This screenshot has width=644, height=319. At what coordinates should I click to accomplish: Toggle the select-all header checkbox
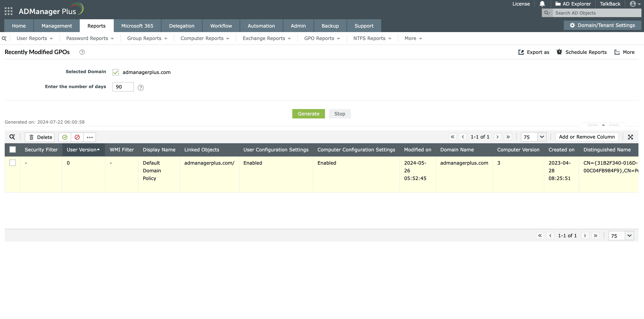coord(12,149)
